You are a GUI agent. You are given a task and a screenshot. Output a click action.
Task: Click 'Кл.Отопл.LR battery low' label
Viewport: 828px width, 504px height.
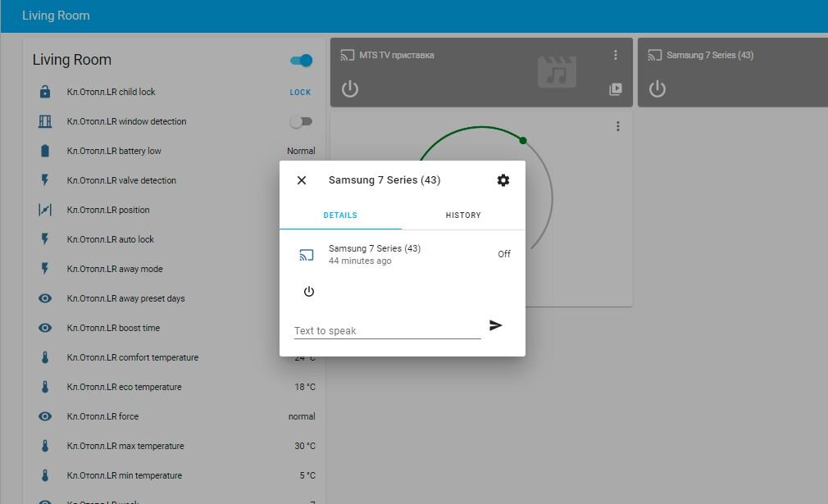point(113,151)
